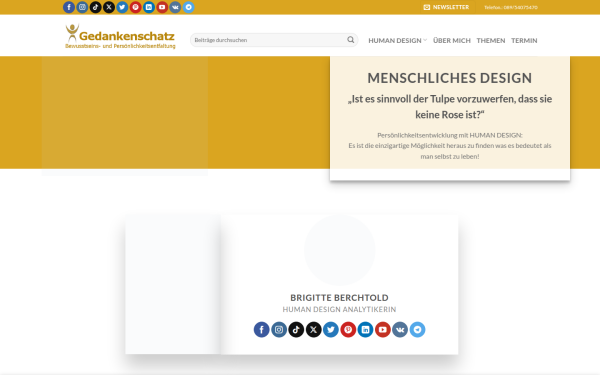Click the round profile picture placeholder
The height and width of the screenshot is (375, 600).
click(339, 250)
